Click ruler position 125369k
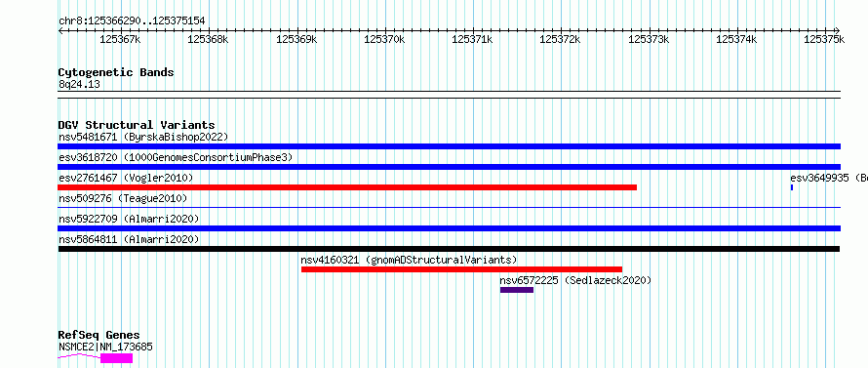 (x=296, y=39)
